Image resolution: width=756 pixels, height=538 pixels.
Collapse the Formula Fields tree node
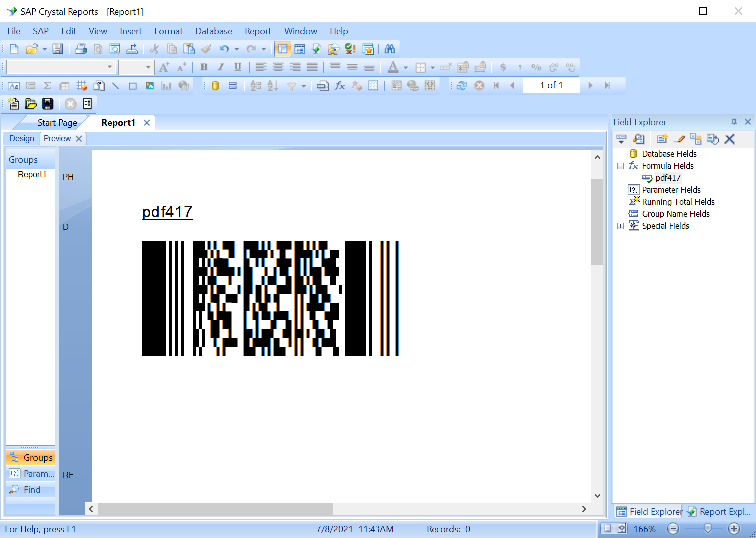(x=620, y=166)
